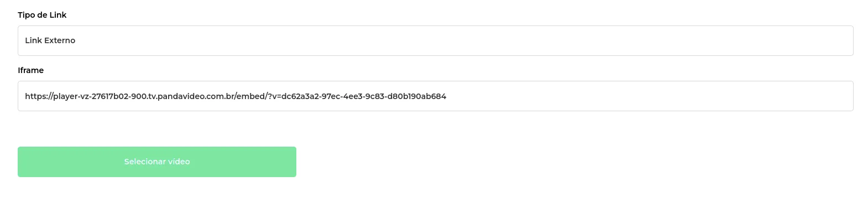This screenshot has width=868, height=202.
Task: Click the start of the https player URL
Action: 25,96
